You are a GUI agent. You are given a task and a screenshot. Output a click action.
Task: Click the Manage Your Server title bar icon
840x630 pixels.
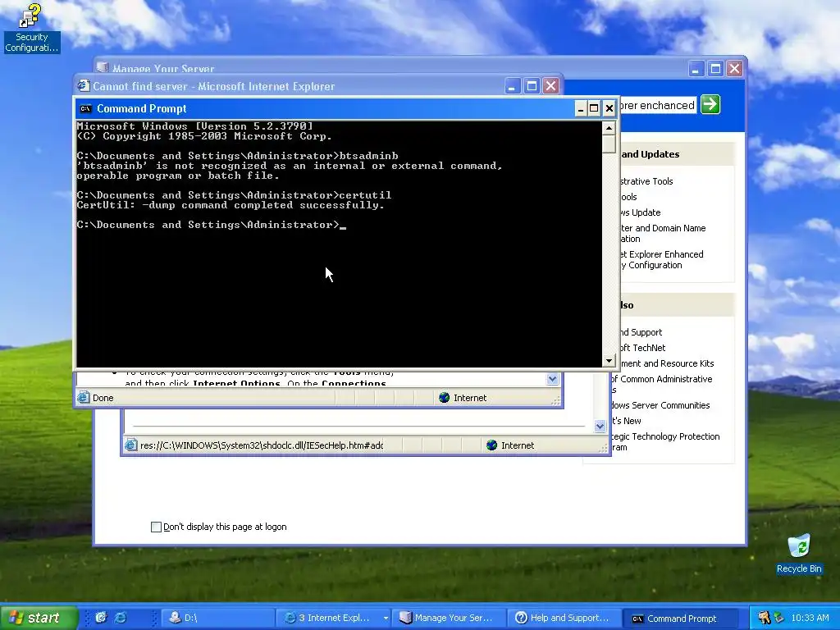(103, 67)
